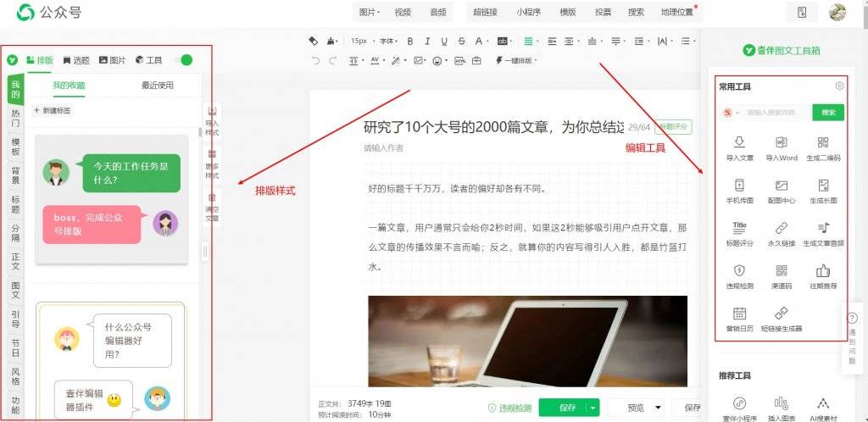Click the green 搜索 button in toolbox
The width and height of the screenshot is (868, 422).
coord(828,112)
